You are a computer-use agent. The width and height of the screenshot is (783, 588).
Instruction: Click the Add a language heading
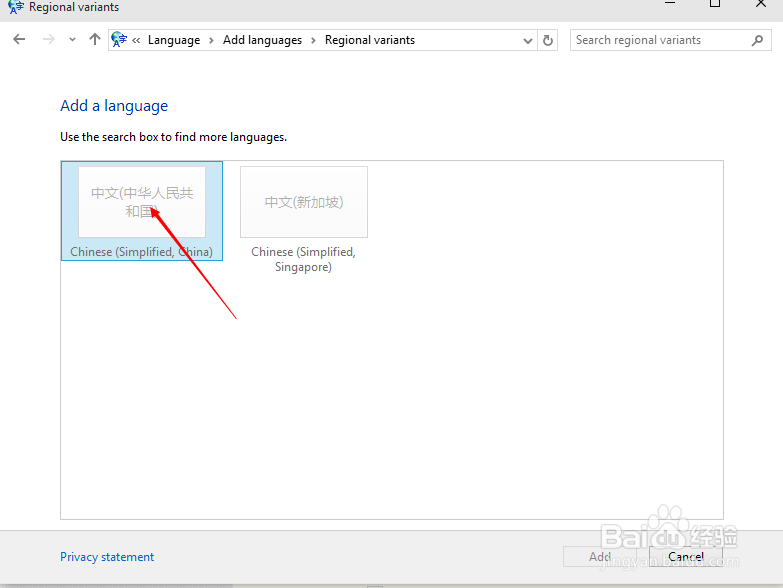(x=114, y=106)
